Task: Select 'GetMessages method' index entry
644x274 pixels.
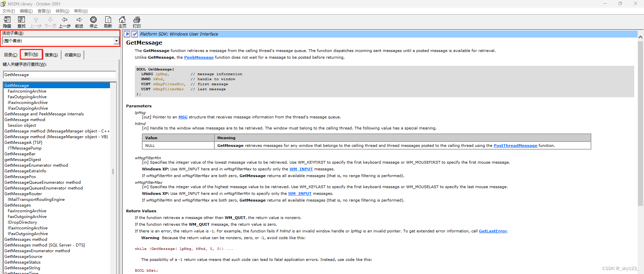Action: (x=25, y=239)
